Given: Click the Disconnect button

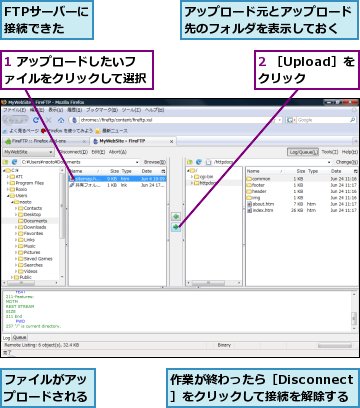Looking at the screenshot, I should tap(73, 152).
